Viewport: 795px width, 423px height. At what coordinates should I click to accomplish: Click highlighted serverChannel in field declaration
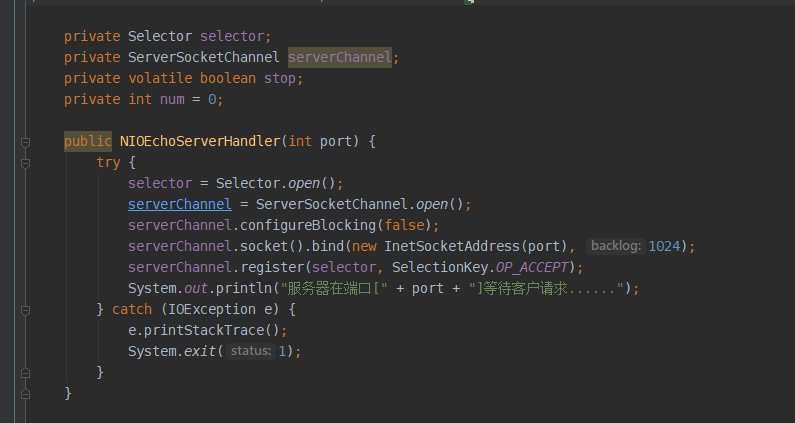340,57
